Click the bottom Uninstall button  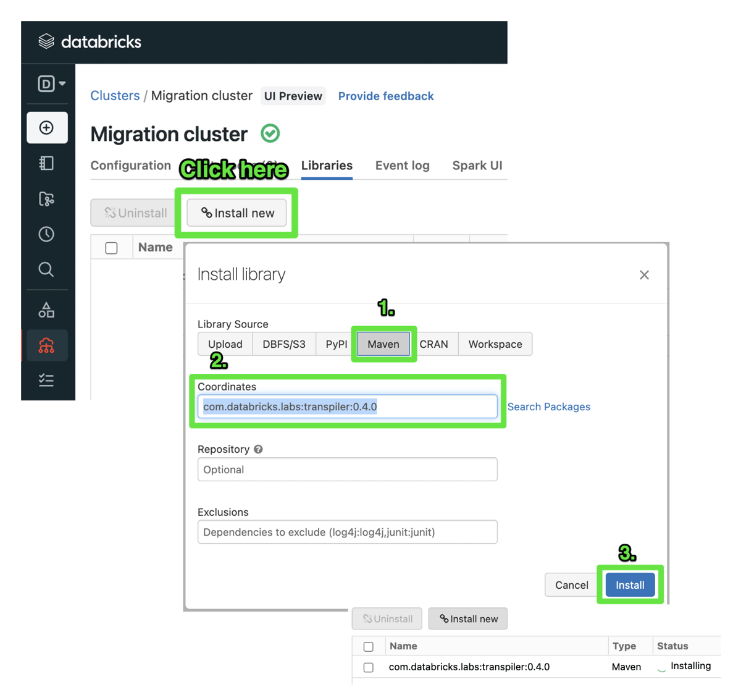pyautogui.click(x=387, y=618)
